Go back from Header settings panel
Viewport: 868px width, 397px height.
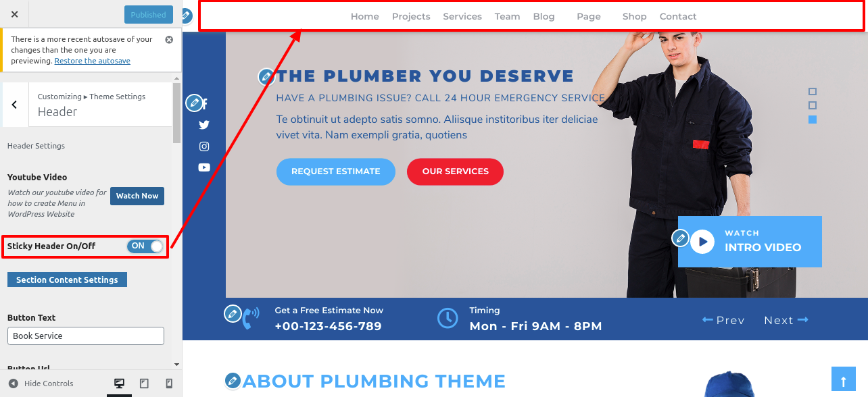tap(15, 105)
